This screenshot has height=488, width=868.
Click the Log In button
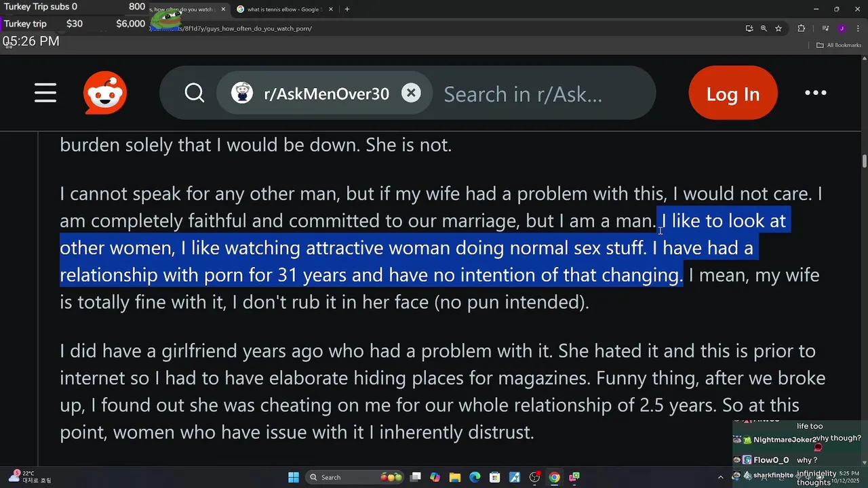(733, 93)
